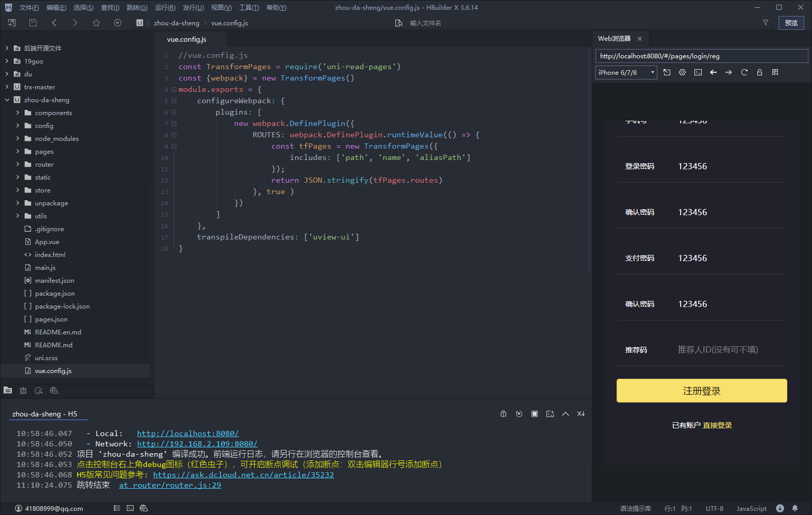This screenshot has width=812, height=515.
Task: Expand the unpackage folder
Action: 18,203
